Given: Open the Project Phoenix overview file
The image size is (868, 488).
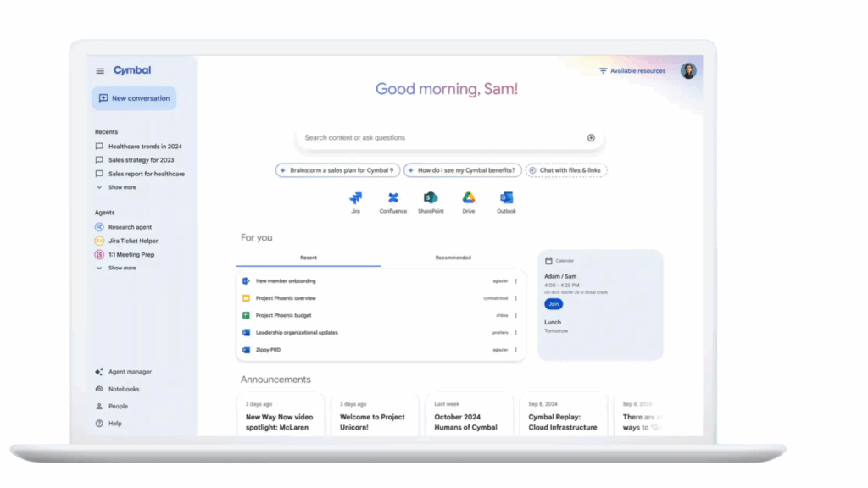Looking at the screenshot, I should (x=381, y=298).
